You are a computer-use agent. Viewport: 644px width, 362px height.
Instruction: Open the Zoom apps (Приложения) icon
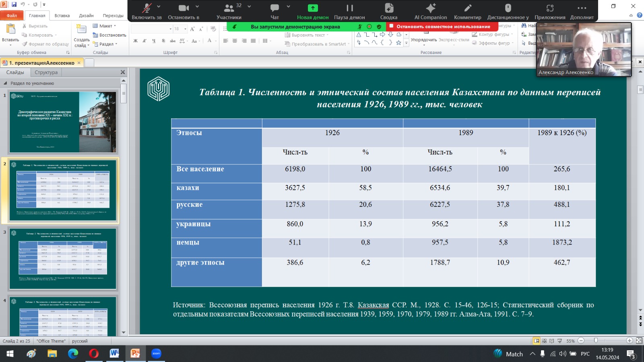pos(550,8)
